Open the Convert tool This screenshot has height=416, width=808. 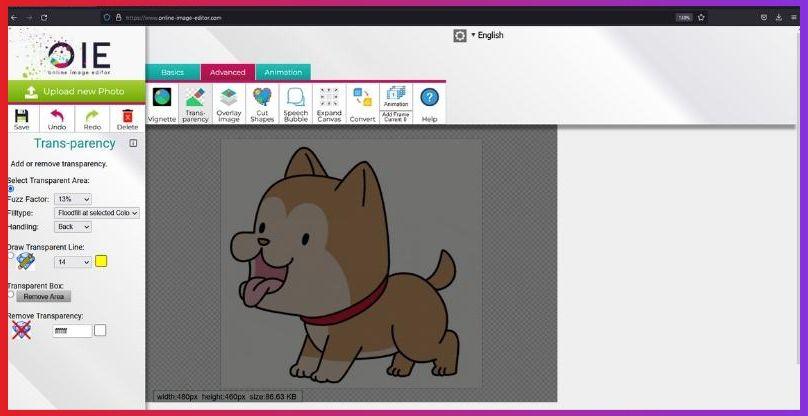[x=362, y=102]
